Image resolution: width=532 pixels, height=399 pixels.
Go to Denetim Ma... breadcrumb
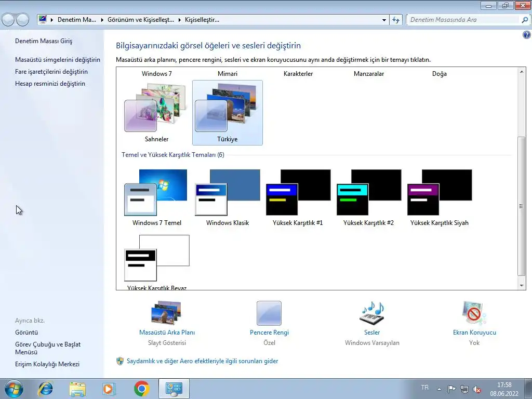coord(77,20)
